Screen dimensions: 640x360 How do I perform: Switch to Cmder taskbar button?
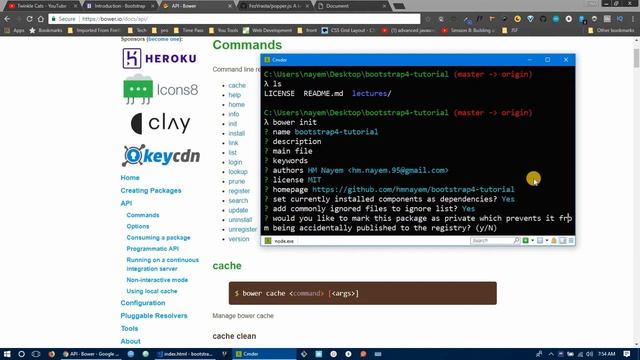(x=264, y=354)
